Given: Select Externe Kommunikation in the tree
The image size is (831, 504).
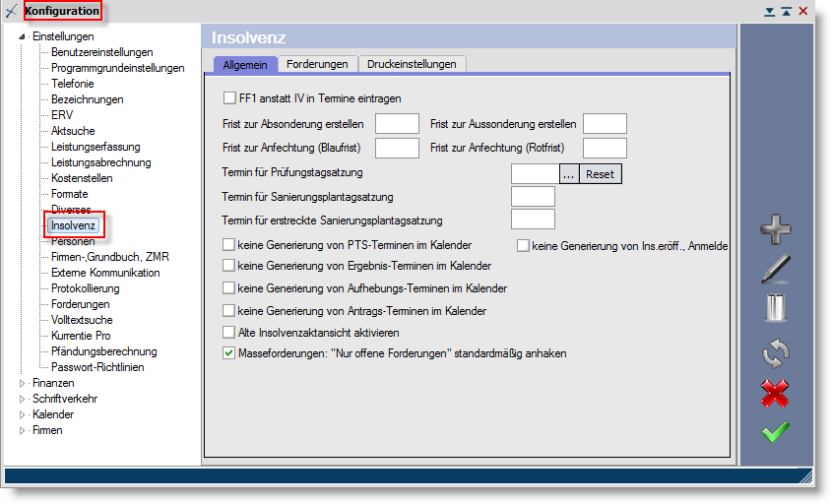Looking at the screenshot, I should [105, 273].
